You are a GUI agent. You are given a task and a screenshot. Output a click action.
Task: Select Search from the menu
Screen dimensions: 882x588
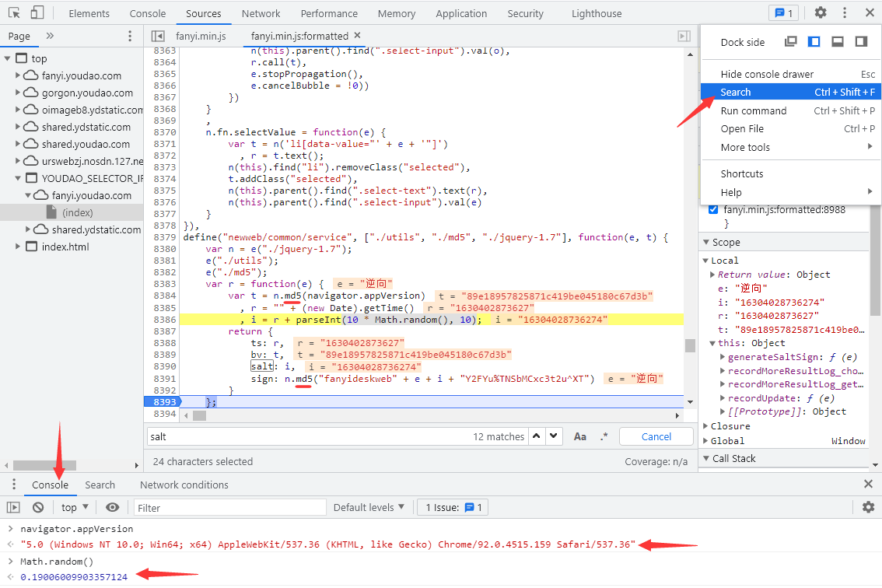736,92
